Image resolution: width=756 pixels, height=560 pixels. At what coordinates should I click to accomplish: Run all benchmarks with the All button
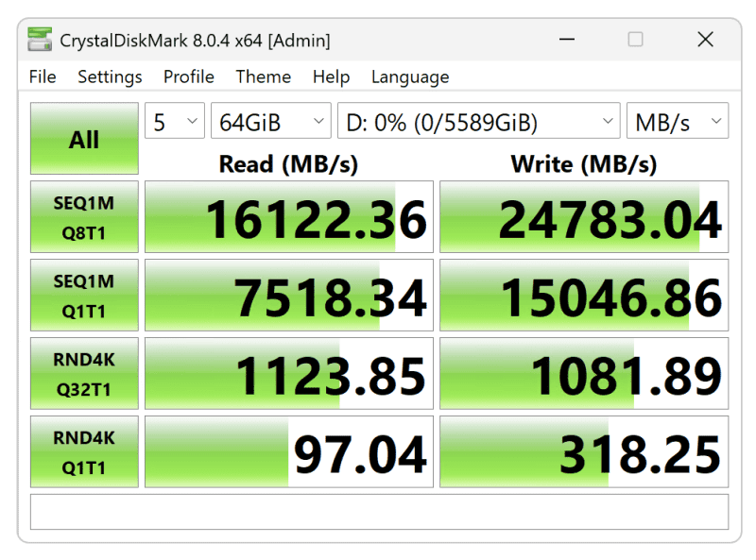click(x=84, y=140)
